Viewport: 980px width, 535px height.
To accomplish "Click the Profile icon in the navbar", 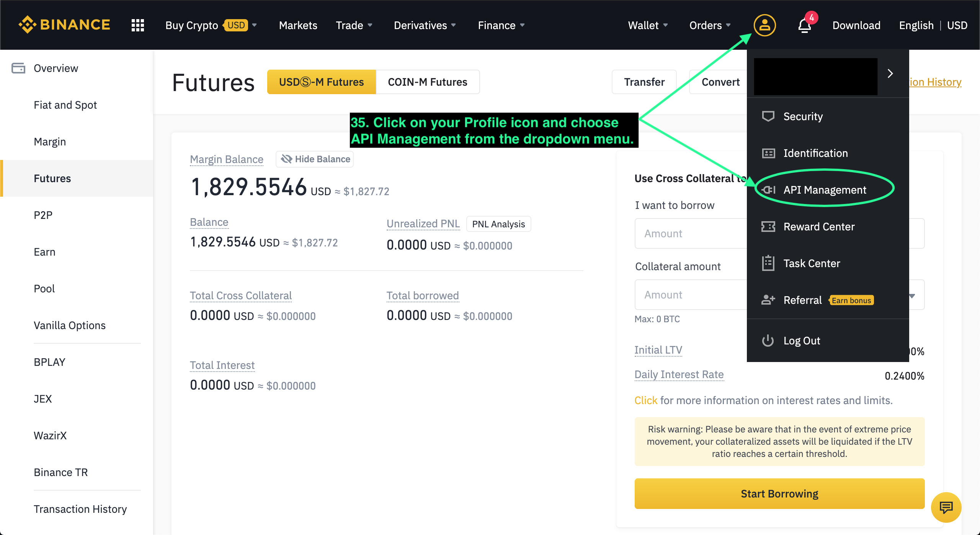I will tap(764, 25).
